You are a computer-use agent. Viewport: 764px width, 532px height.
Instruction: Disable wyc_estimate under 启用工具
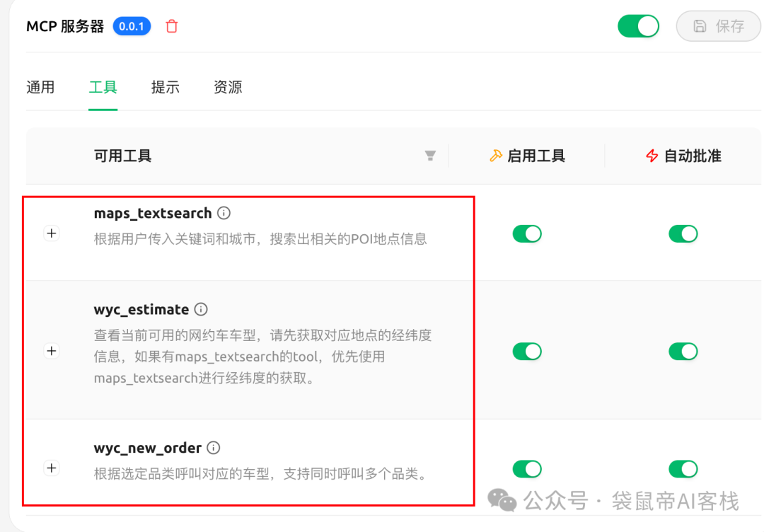(527, 352)
